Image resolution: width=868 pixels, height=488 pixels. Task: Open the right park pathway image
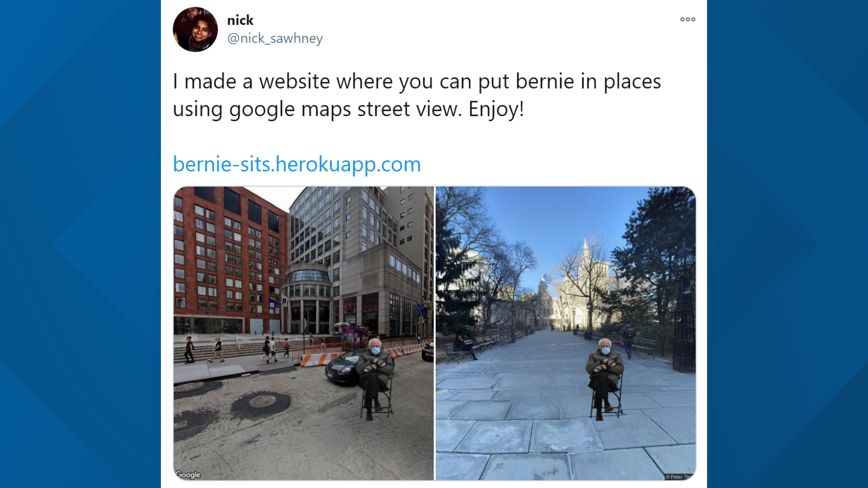[x=566, y=333]
